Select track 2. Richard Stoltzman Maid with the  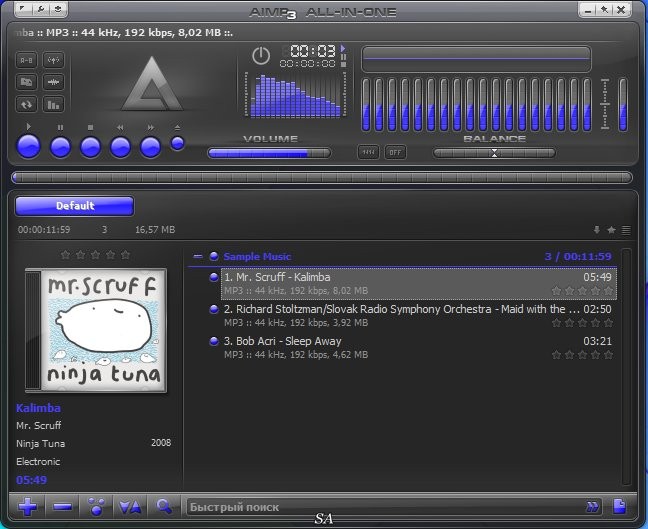coord(418,316)
